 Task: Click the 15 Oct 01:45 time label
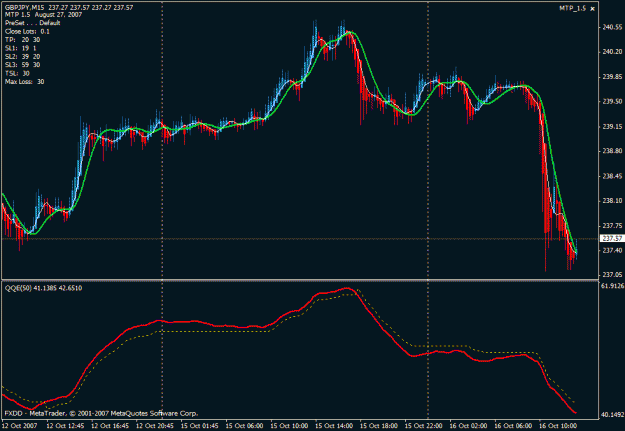(200, 426)
